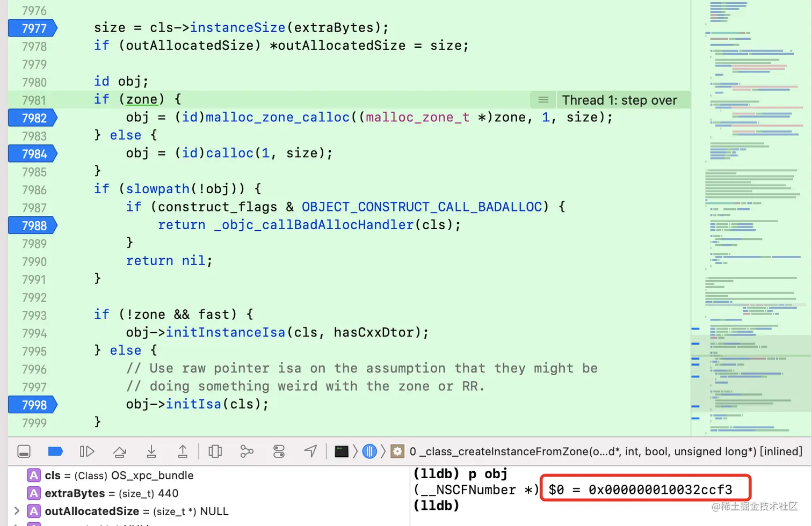Click the outAllocatedSize variable type icon

tap(34, 511)
